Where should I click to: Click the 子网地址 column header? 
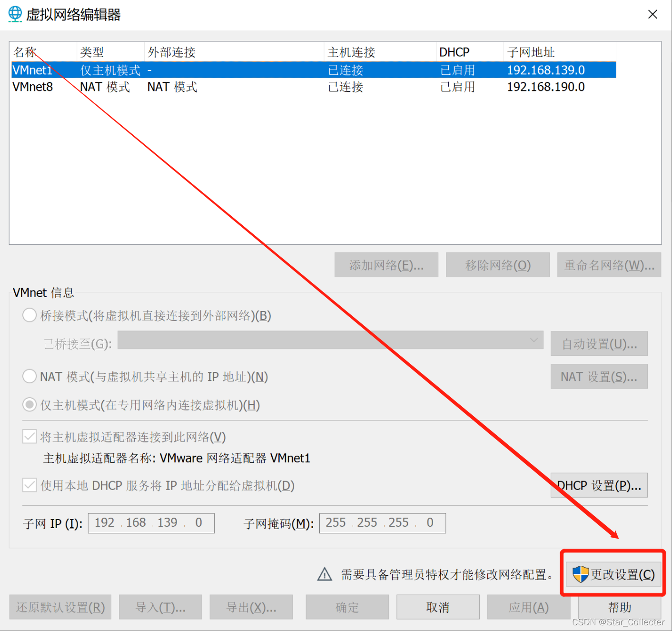(560, 52)
